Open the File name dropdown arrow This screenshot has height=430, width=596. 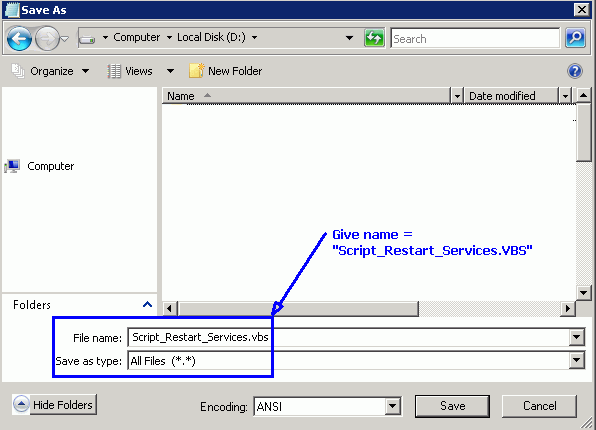click(576, 337)
